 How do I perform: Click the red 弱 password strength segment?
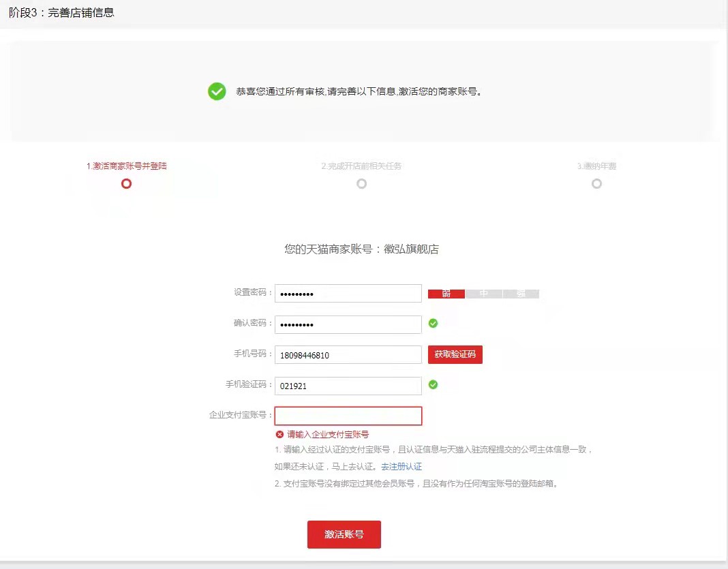[x=446, y=294]
